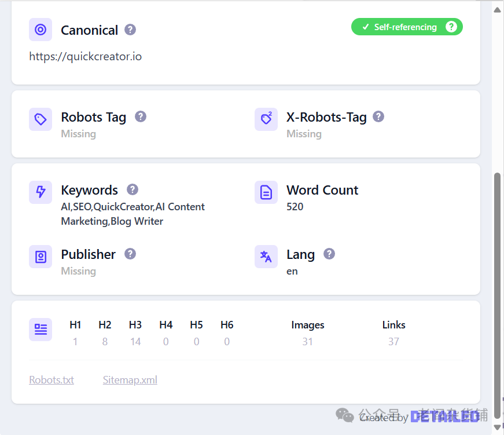Open the Robots.txt link
504x435 pixels.
click(51, 380)
